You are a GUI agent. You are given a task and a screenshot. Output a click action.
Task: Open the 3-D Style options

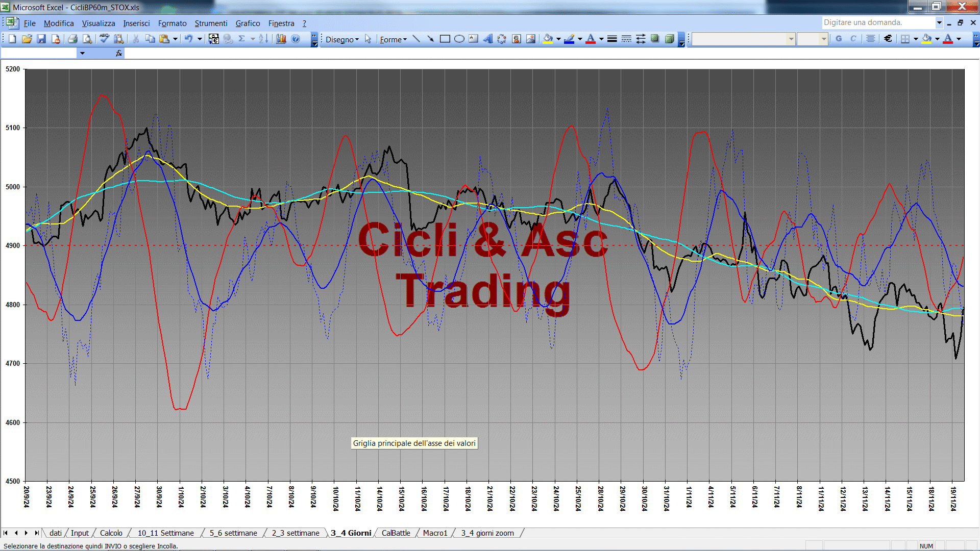click(x=669, y=39)
